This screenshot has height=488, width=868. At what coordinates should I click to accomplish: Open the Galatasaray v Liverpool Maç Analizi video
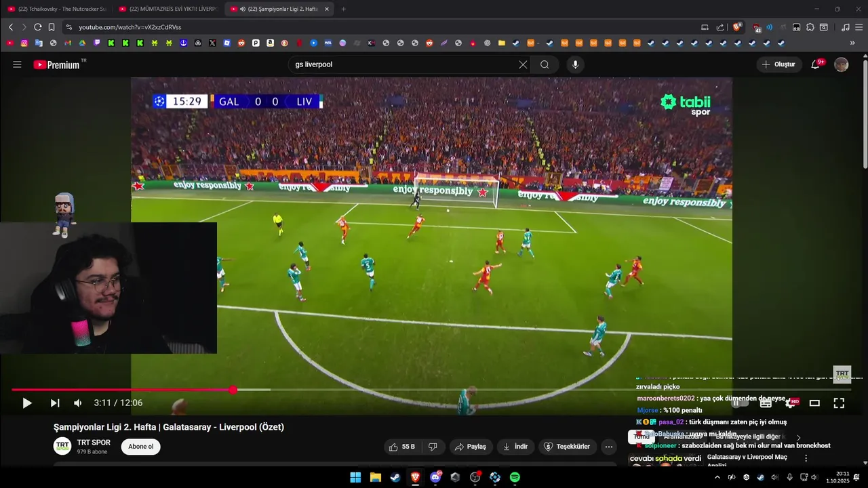(x=747, y=460)
